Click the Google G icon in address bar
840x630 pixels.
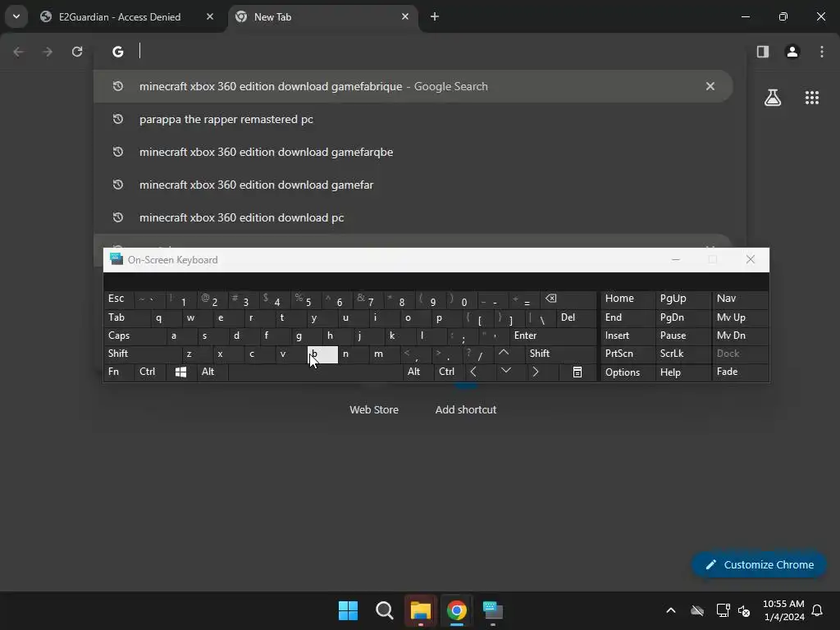pyautogui.click(x=118, y=52)
